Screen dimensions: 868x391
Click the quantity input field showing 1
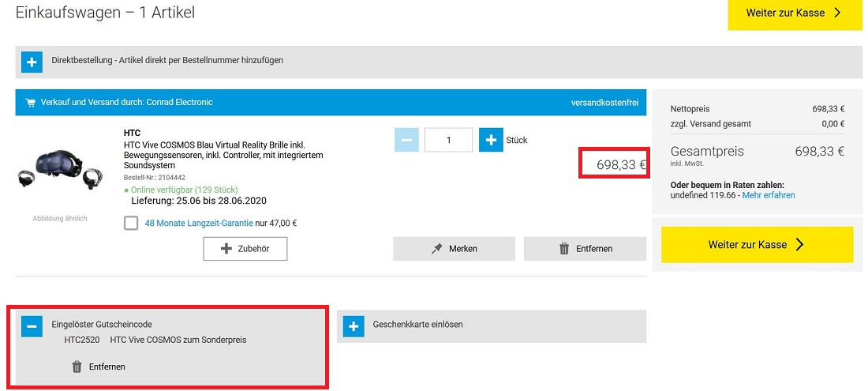tap(448, 140)
